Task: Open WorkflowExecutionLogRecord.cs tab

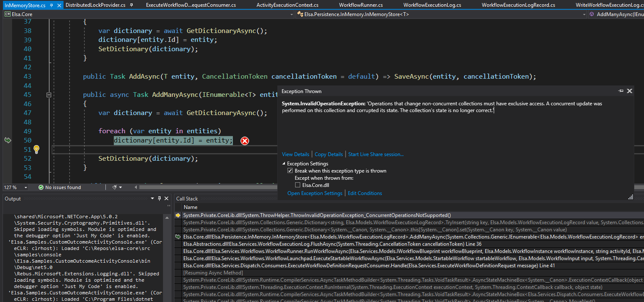Action: tap(518, 5)
